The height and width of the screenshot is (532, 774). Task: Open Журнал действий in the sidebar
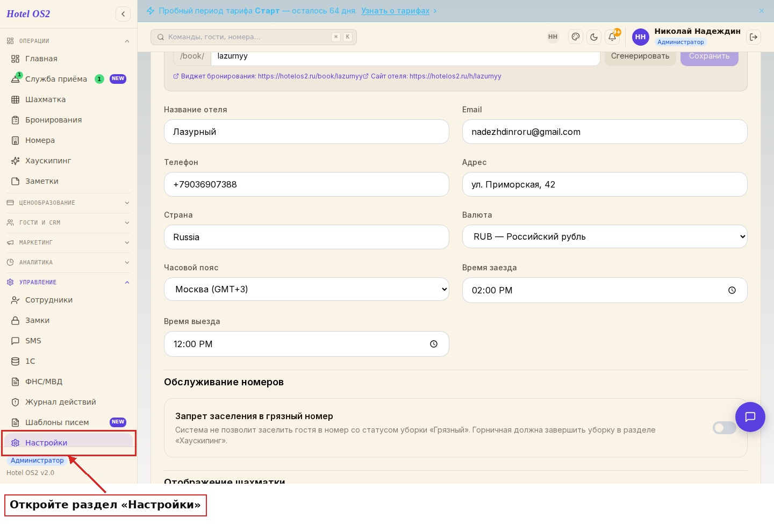69,402
